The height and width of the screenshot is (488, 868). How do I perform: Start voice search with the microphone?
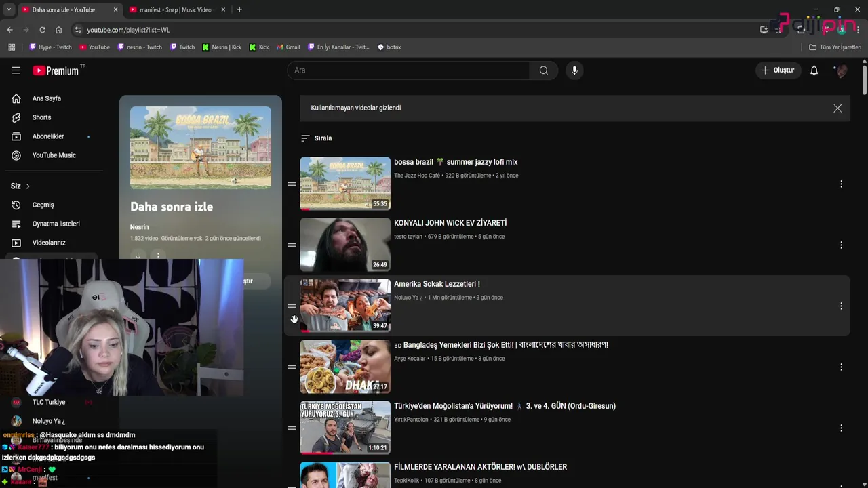click(x=574, y=70)
